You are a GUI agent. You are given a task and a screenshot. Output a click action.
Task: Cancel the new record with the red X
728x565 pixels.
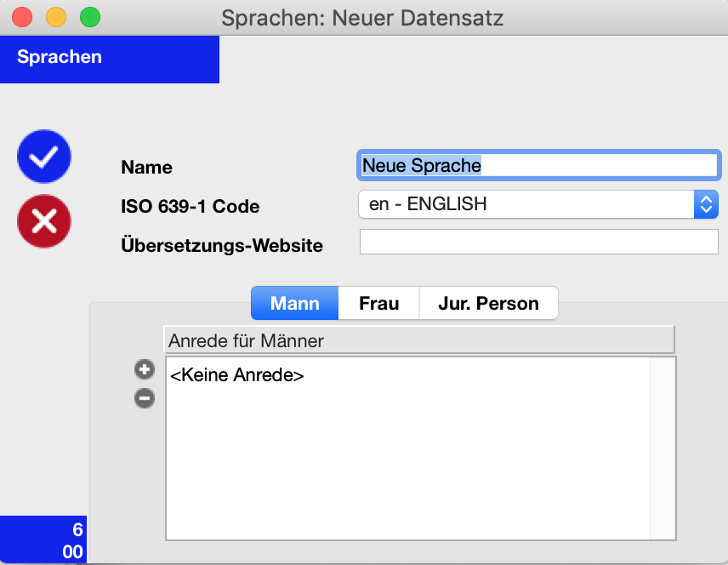[x=44, y=220]
